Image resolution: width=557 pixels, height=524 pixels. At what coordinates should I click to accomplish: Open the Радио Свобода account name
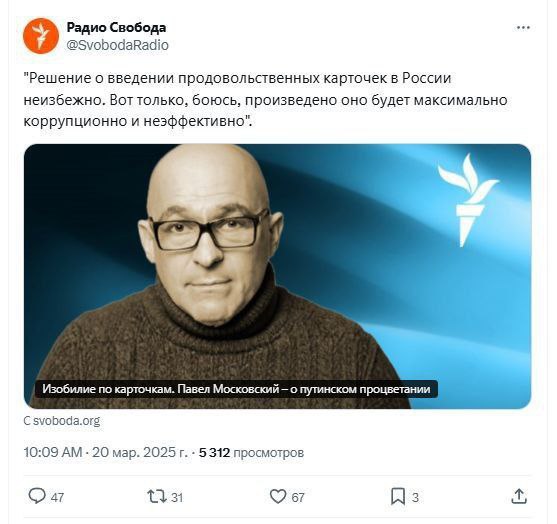coord(116,27)
